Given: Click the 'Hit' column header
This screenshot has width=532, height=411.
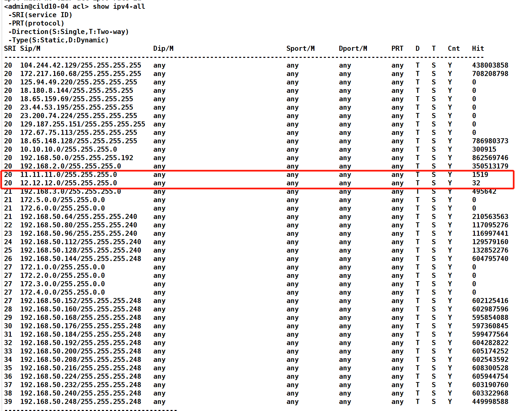Looking at the screenshot, I should [x=478, y=48].
